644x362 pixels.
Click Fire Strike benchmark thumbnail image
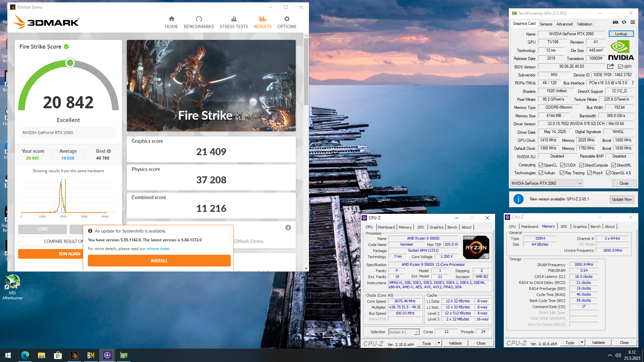tap(211, 85)
